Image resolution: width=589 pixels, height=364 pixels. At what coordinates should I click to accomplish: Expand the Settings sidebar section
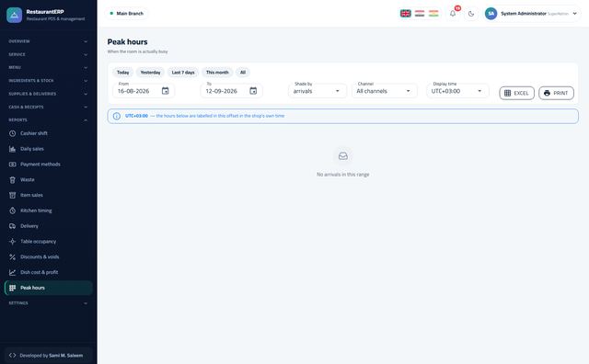pyautogui.click(x=48, y=303)
